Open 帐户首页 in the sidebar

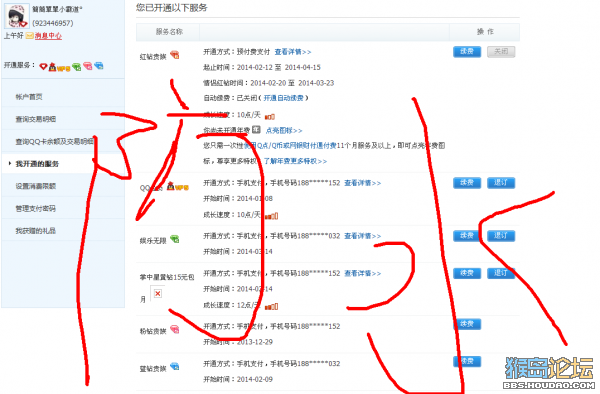(x=29, y=97)
